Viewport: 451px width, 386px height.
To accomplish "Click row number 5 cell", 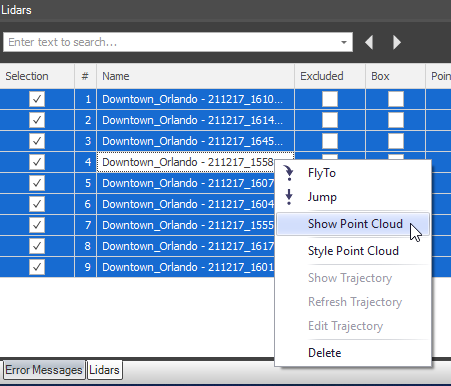I will pos(85,183).
